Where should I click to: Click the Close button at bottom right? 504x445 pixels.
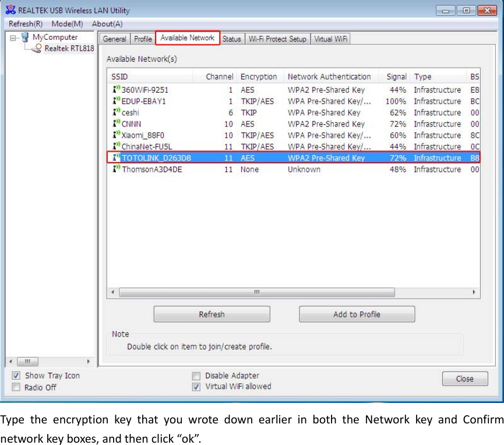point(465,379)
